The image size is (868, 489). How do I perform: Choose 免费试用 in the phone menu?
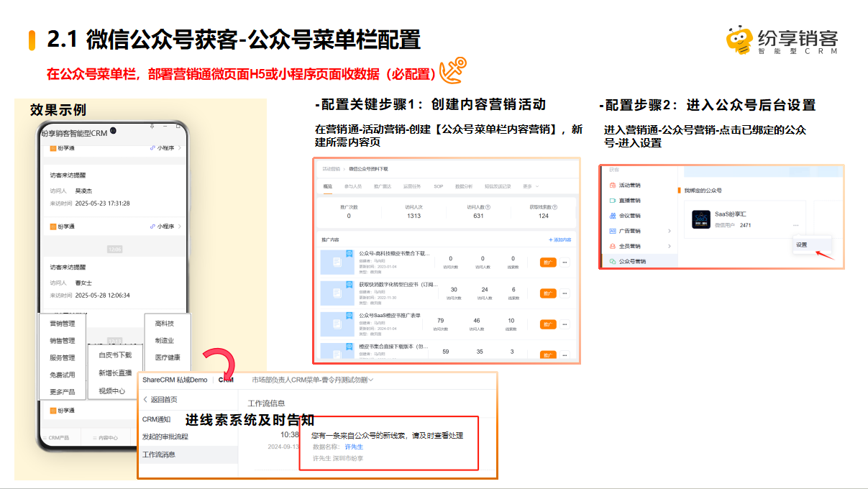[x=62, y=375]
